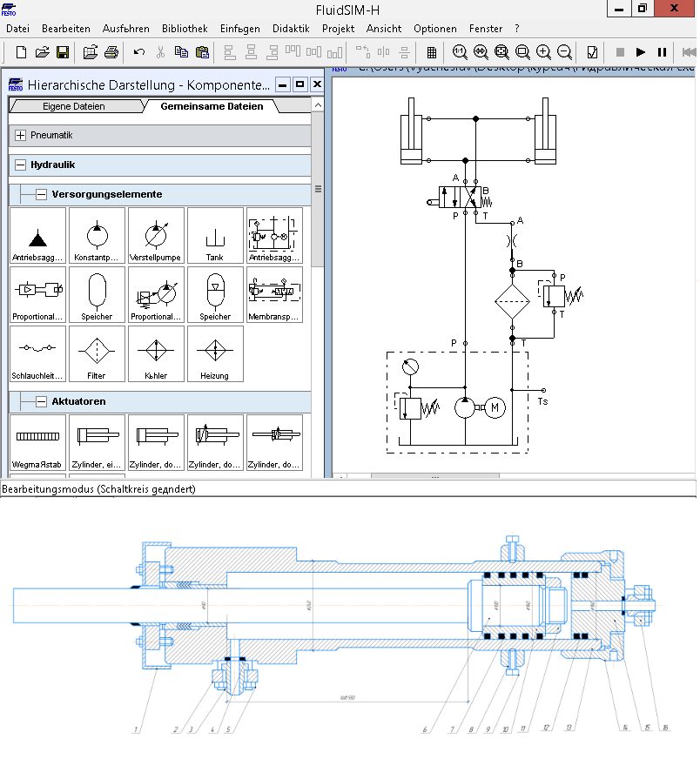Open print preview icon in toolbar
700x766 pixels.
[x=91, y=52]
